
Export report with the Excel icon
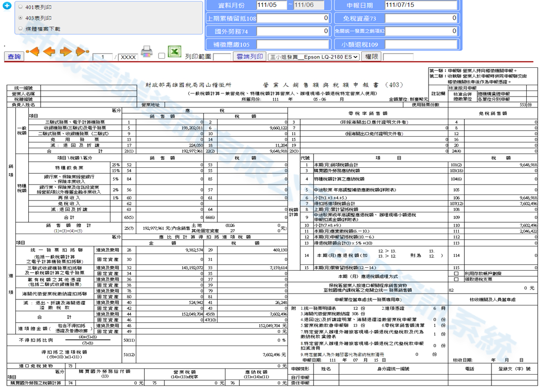point(174,52)
